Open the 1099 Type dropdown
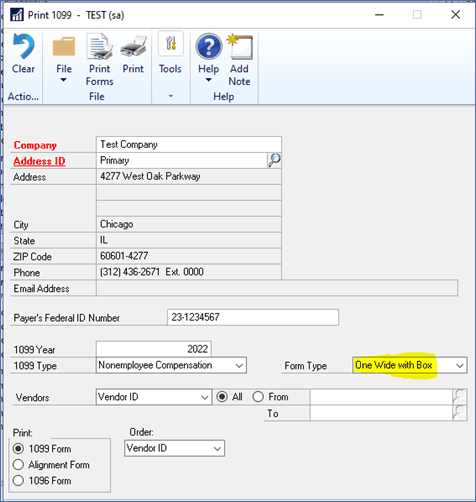 (171, 365)
